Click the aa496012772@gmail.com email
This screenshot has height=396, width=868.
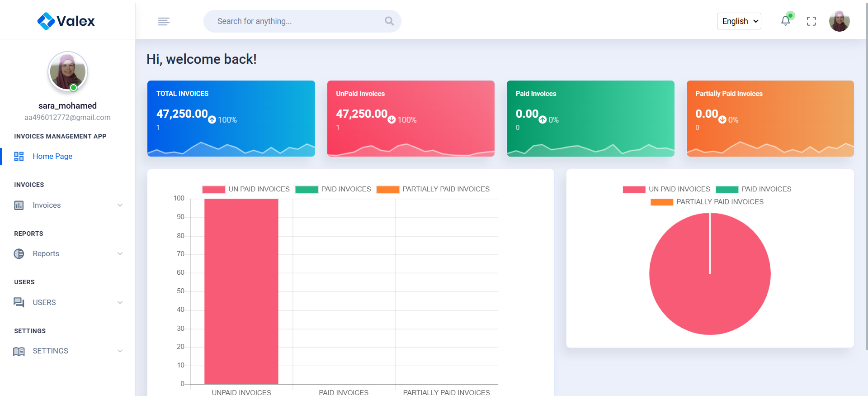tap(67, 118)
